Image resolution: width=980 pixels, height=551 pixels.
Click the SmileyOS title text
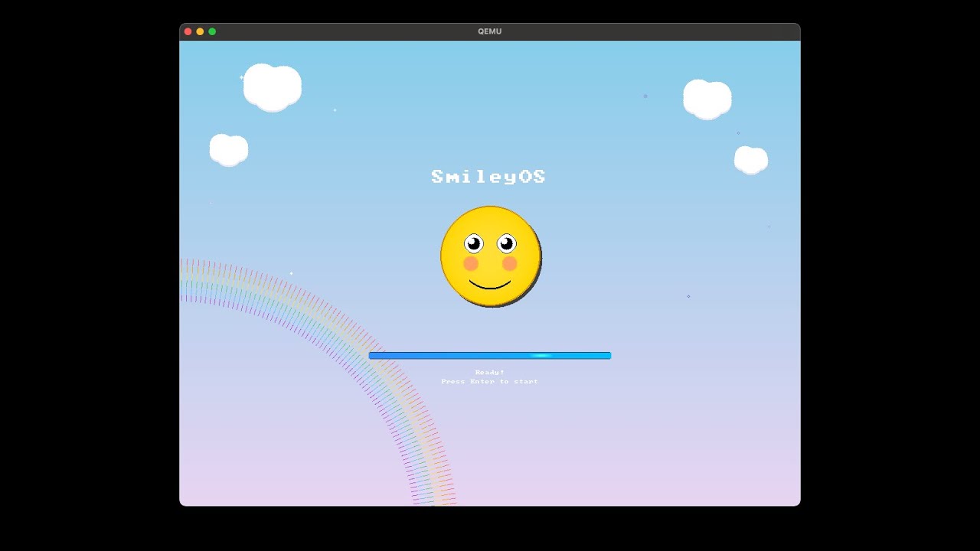pyautogui.click(x=488, y=177)
